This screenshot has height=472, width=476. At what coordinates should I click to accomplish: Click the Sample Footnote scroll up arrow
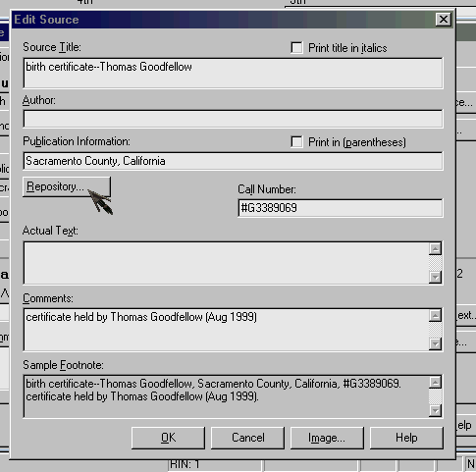[436, 383]
